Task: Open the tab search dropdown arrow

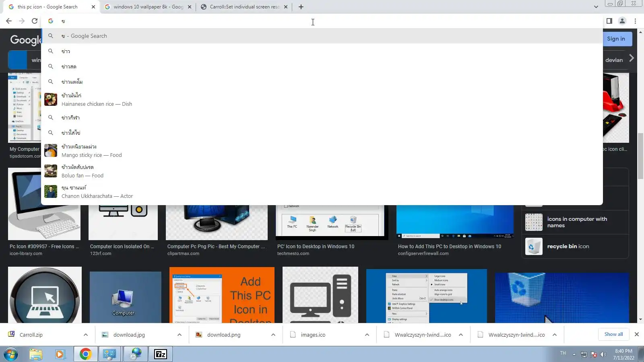Action: pyautogui.click(x=596, y=7)
